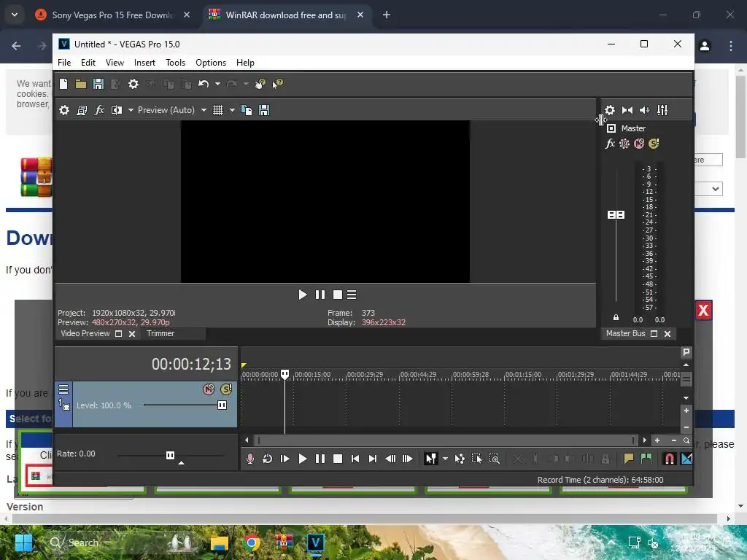Insert a region with the green icon
747x560 pixels.
[646, 459]
